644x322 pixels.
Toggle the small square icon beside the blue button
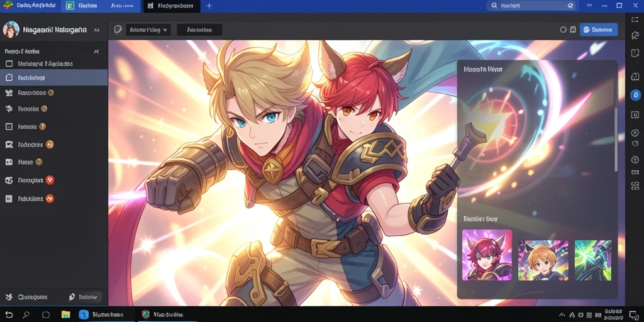(572, 30)
